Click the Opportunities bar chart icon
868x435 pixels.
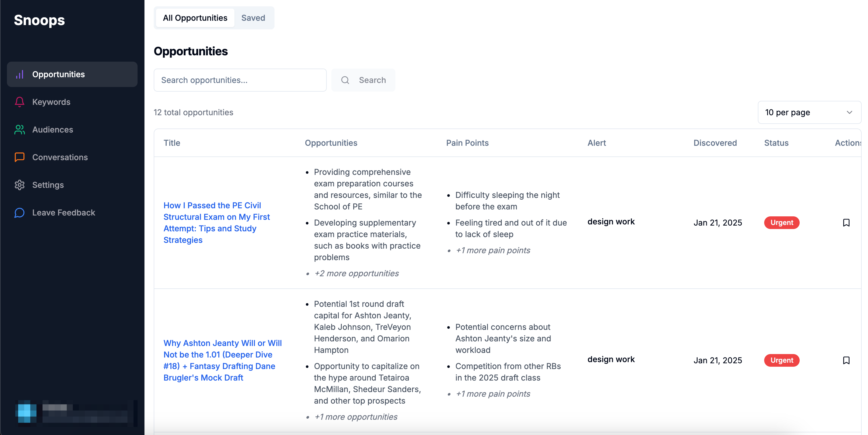20,74
